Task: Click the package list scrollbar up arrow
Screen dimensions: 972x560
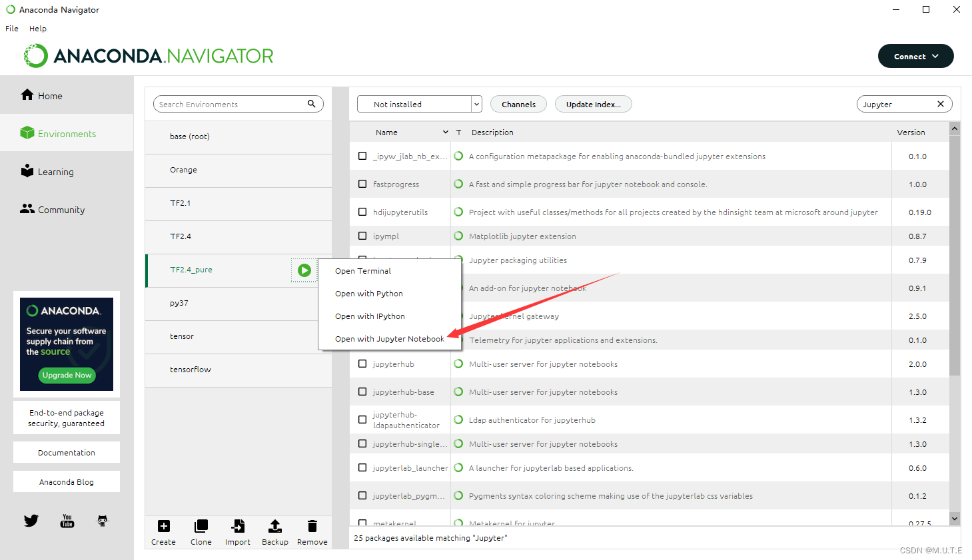Action: 955,128
